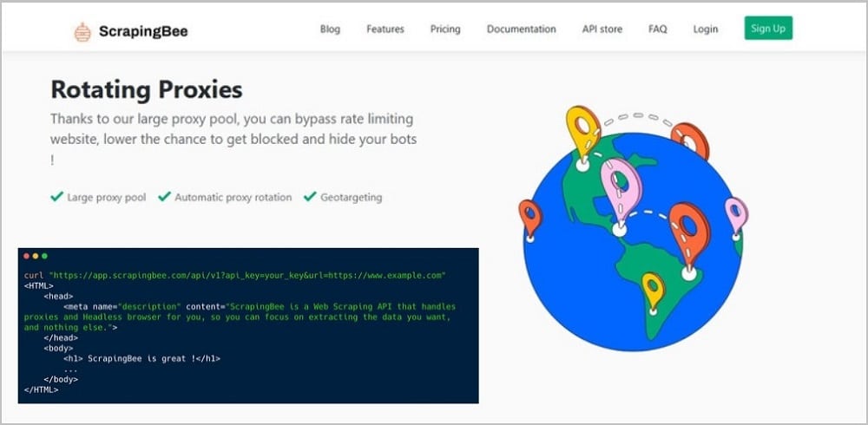868x425 pixels.
Task: Click the green dot in the terminal window
Action: click(x=44, y=256)
